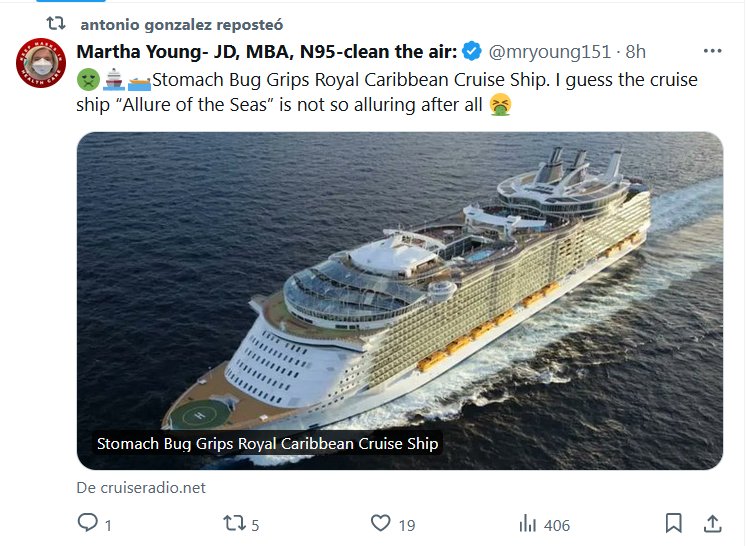Follow the 'De cruiseradio.net' source link
This screenshot has width=746, height=546.
tap(140, 487)
